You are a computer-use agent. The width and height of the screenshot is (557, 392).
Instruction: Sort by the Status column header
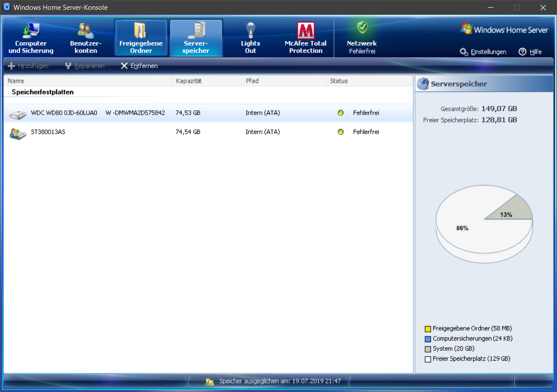[x=369, y=81]
